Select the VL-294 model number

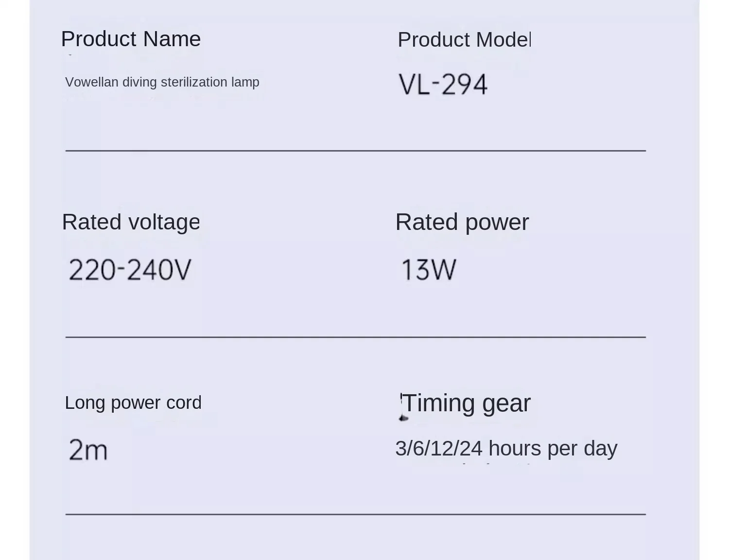coord(443,84)
